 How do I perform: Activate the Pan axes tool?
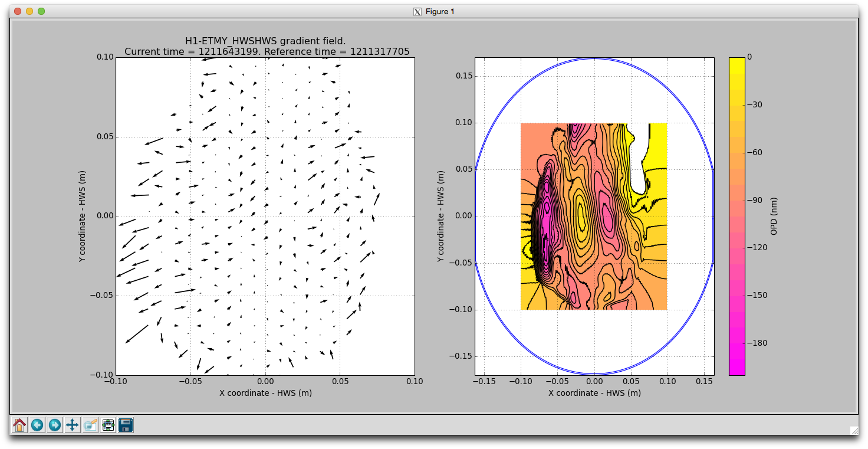point(73,425)
